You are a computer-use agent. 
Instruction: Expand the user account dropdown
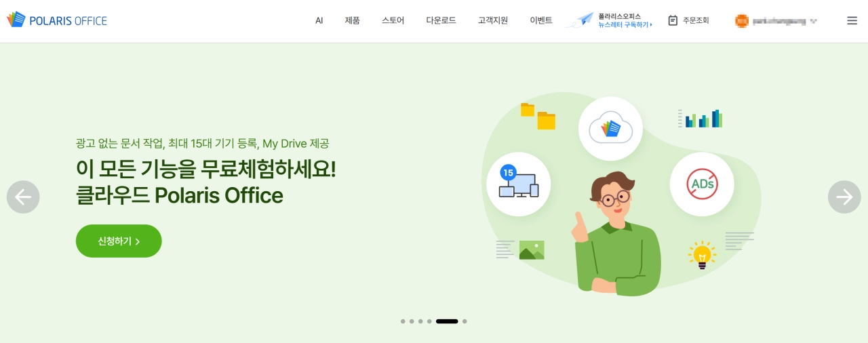(x=814, y=21)
